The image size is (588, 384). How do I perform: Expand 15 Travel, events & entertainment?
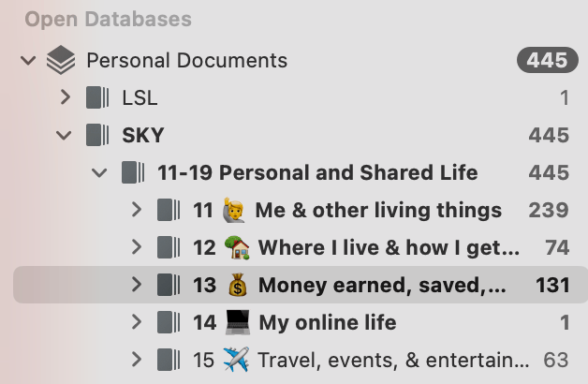[137, 360]
